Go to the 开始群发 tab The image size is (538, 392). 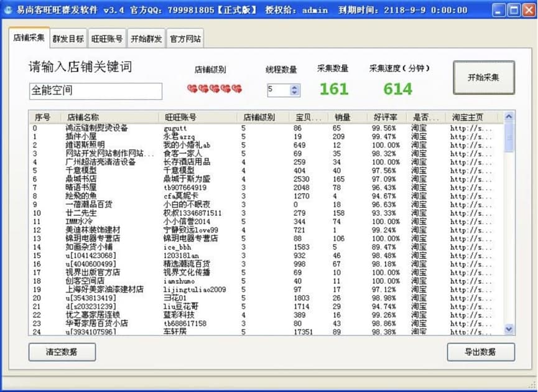[x=147, y=39]
